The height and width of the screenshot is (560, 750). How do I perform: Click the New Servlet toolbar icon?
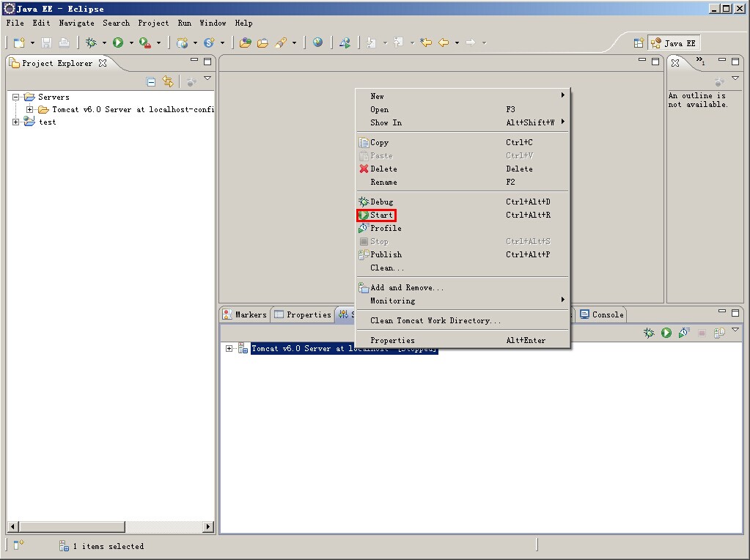coord(209,43)
